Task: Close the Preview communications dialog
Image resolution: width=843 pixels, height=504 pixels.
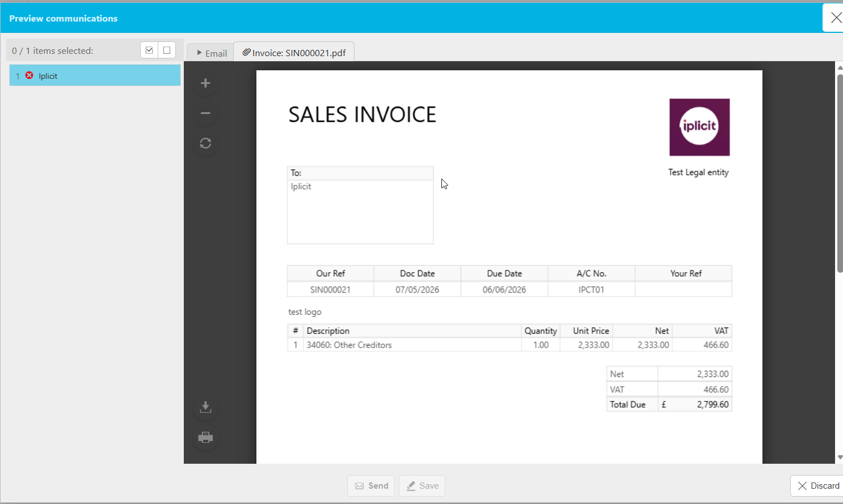Action: [x=834, y=18]
